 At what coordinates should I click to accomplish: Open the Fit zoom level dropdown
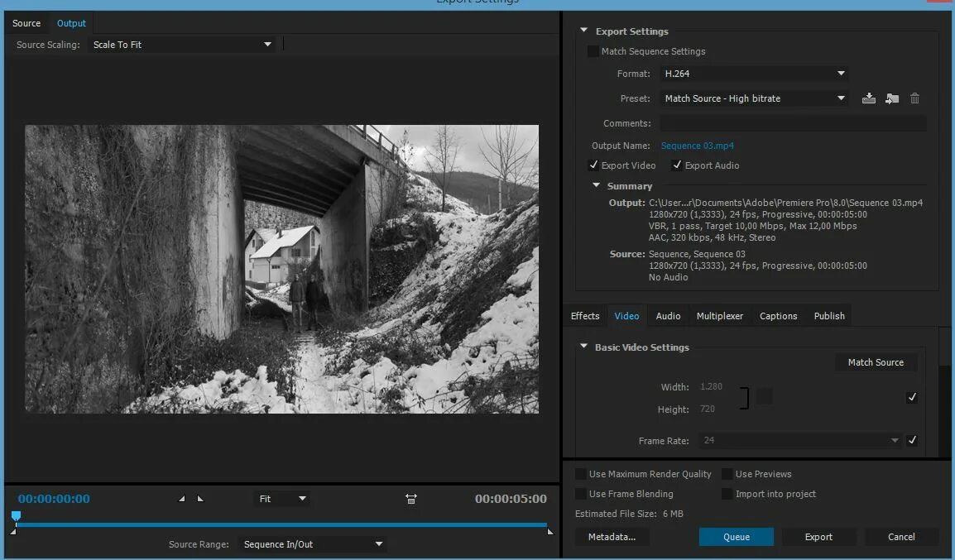pos(281,498)
